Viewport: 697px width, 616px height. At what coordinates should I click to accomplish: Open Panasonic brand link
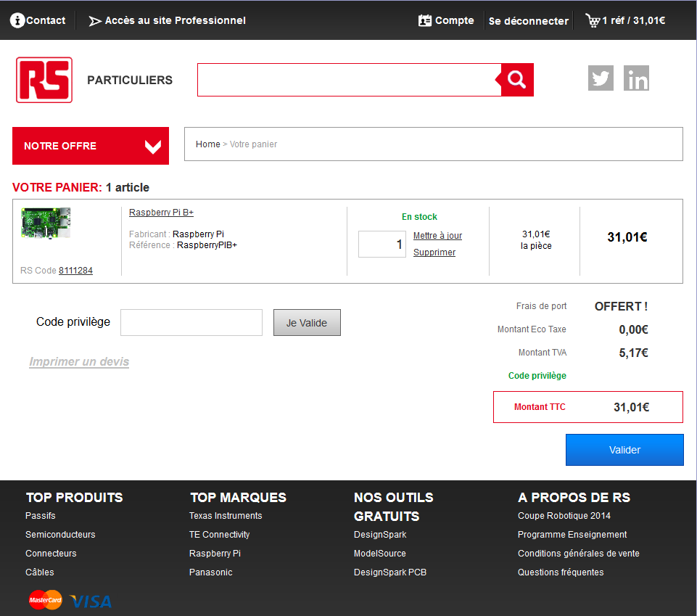tap(211, 572)
